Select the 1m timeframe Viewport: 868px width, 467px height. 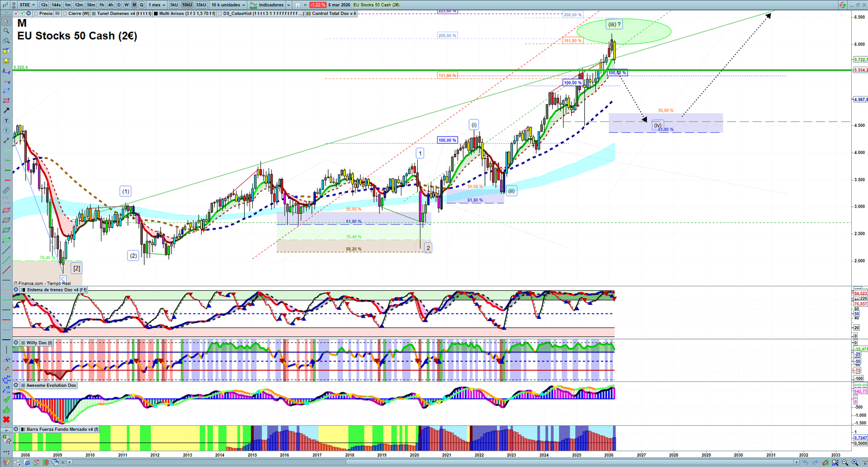click(67, 5)
